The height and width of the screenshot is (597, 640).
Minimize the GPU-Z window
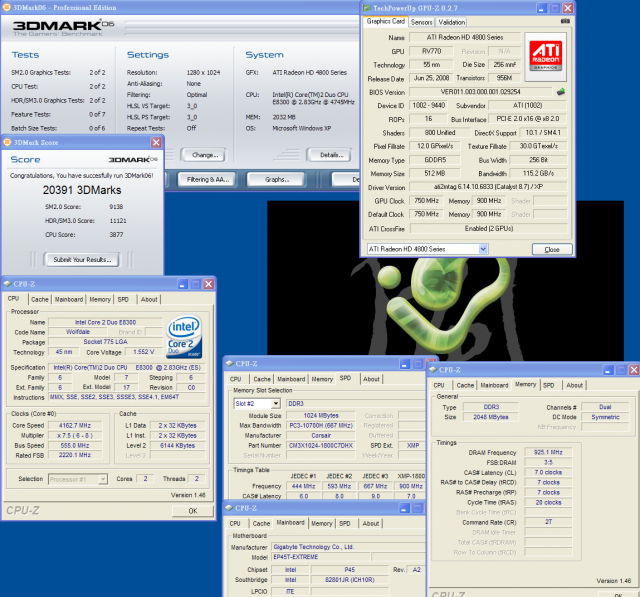pyautogui.click(x=542, y=8)
